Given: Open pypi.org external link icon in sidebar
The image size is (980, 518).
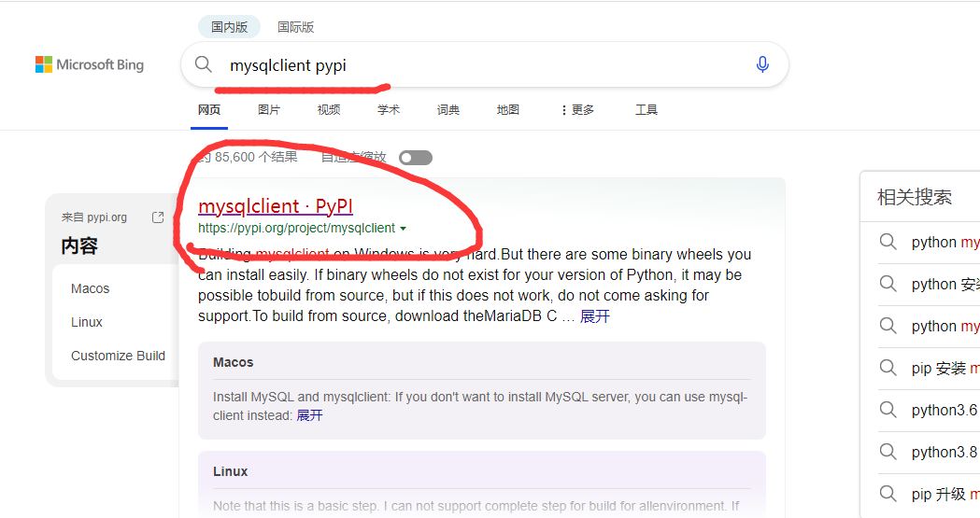Looking at the screenshot, I should 158,217.
